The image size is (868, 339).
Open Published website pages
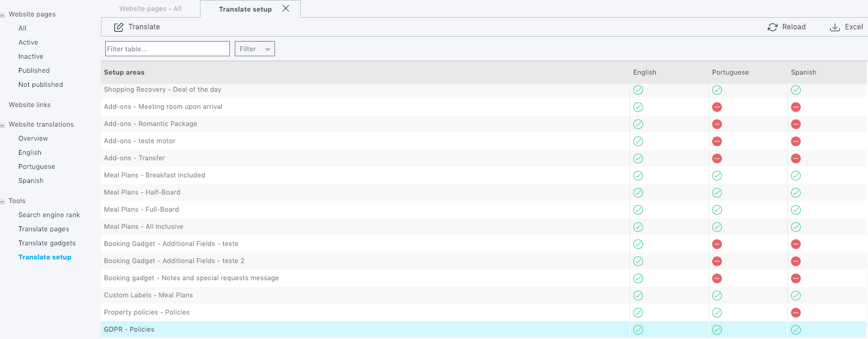click(34, 70)
